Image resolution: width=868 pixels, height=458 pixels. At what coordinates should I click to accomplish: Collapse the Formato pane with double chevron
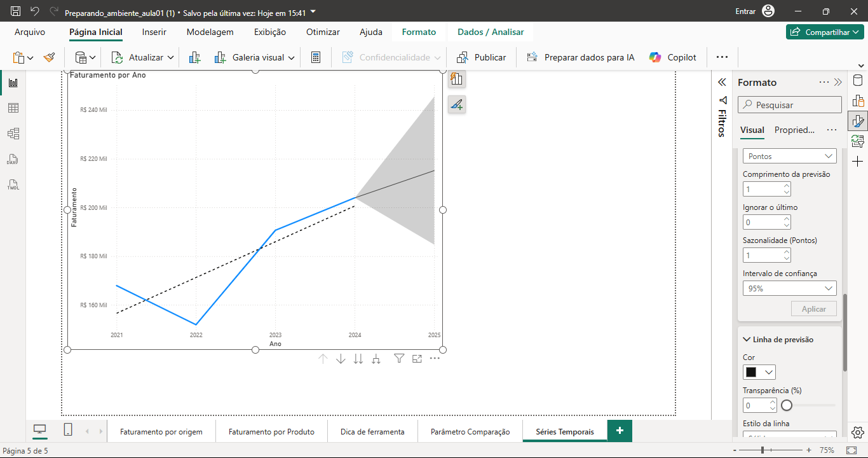coord(838,82)
